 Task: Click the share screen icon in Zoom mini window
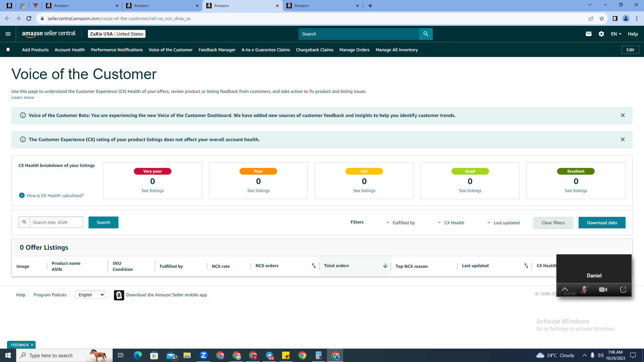point(623,290)
